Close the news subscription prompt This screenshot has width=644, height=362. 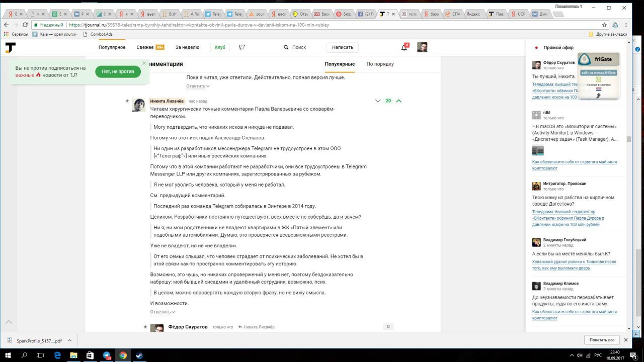[x=144, y=63]
